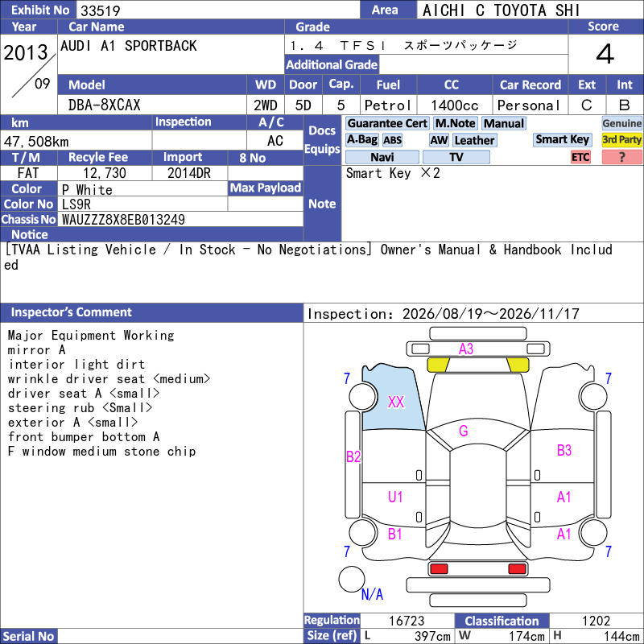Image resolution: width=644 pixels, height=644 pixels.
Task: Click the 397cm length value
Action: [x=432, y=636]
